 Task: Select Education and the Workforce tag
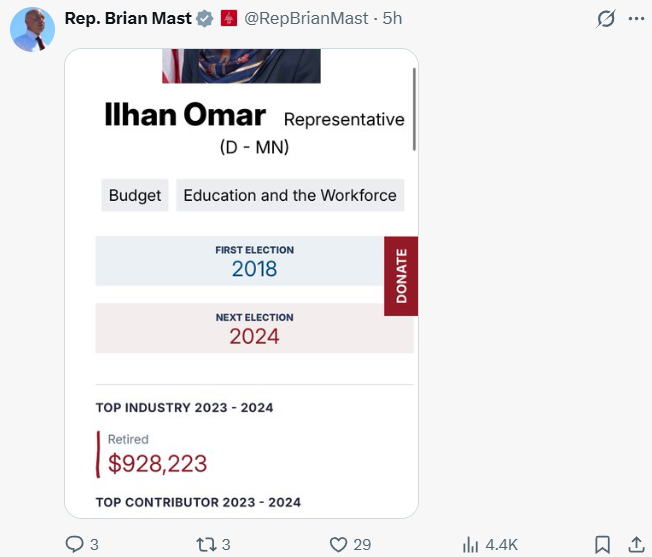tap(290, 195)
